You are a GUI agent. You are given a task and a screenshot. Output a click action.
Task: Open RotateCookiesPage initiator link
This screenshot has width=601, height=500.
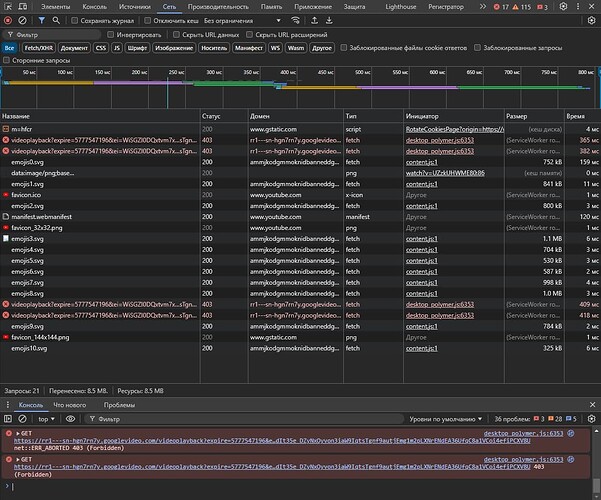click(x=455, y=129)
